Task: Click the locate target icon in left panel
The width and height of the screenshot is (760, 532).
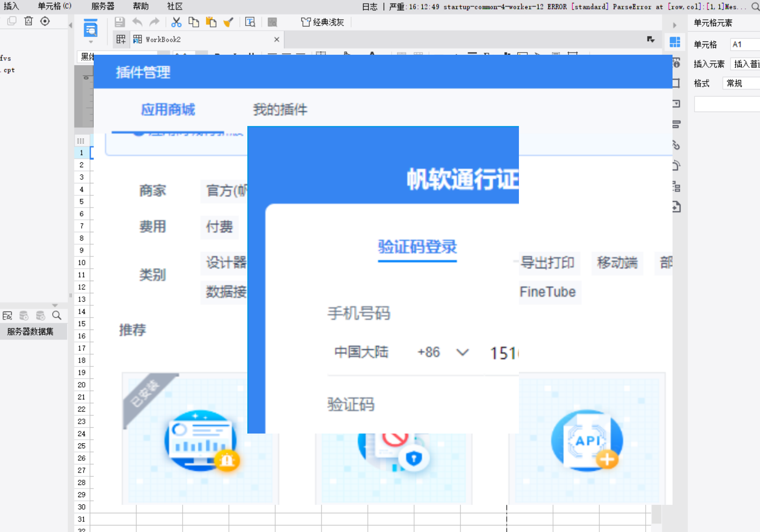Action: coord(45,21)
